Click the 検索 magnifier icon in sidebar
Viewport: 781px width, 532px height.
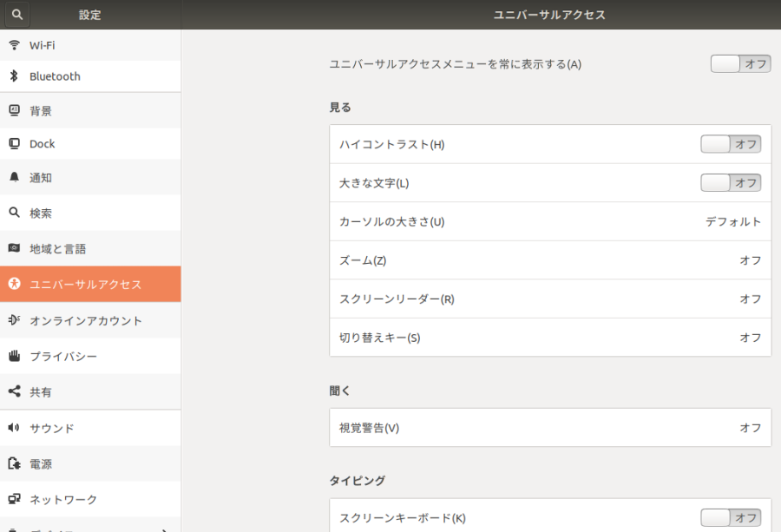[x=15, y=213]
